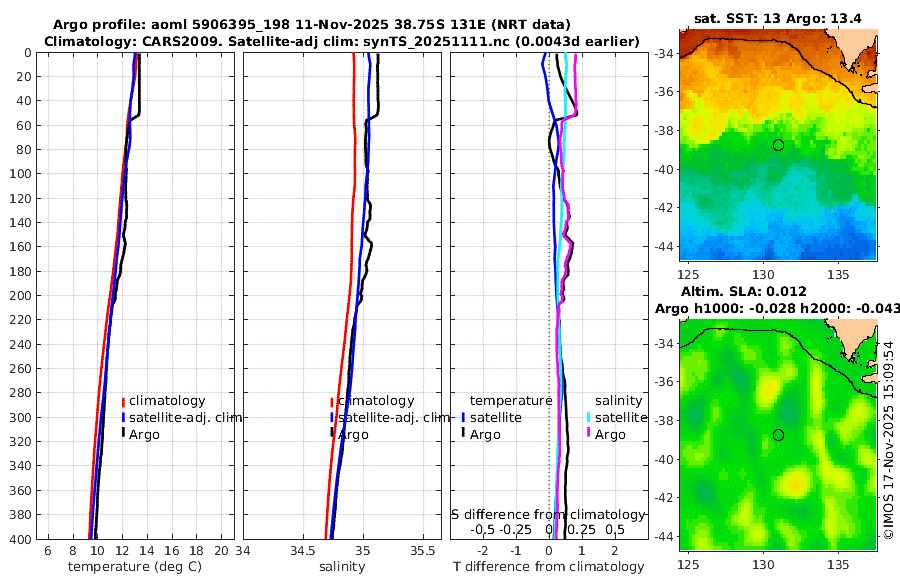Click 'satellite-adj. clim' text in salinity panel
This screenshot has height=580, width=900.
click(394, 417)
